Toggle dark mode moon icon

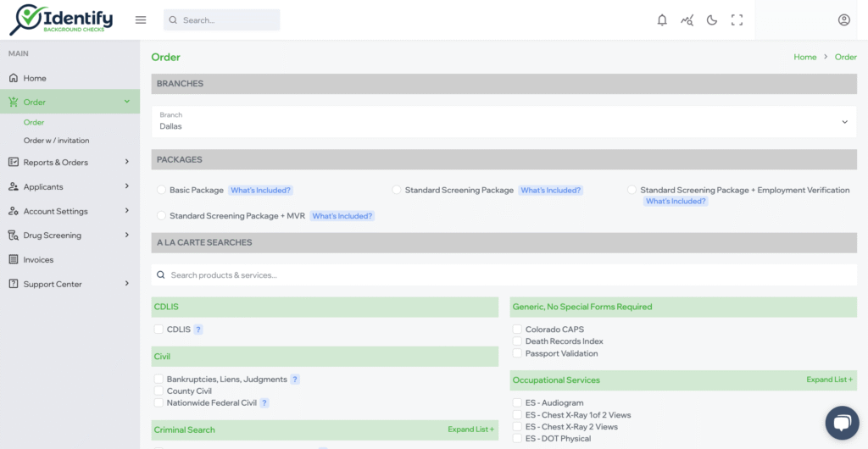[x=712, y=20]
